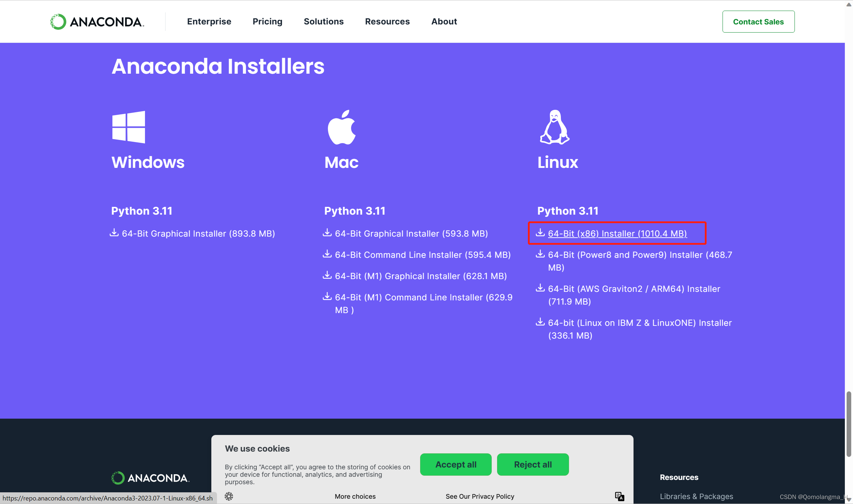
Task: Open the Solutions dropdown
Action: [323, 21]
